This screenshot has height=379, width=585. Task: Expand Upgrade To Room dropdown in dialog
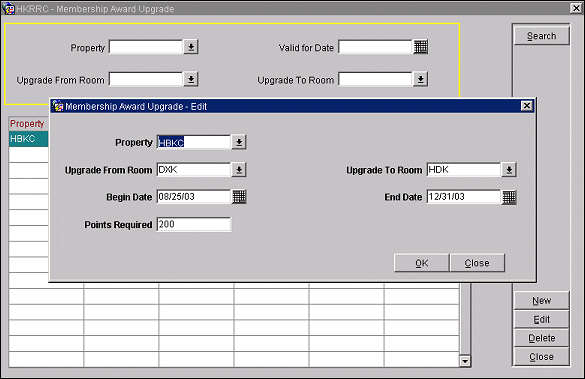coord(509,170)
